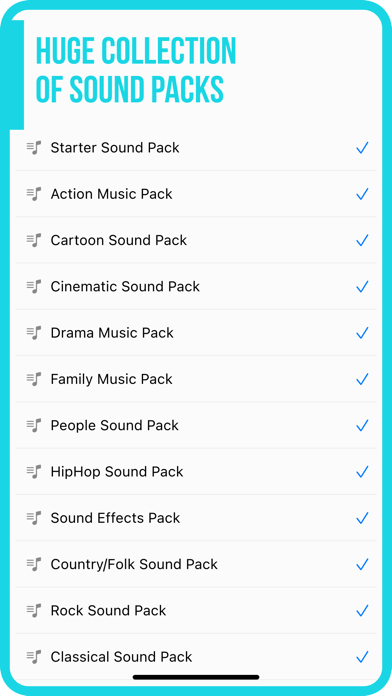This screenshot has width=392, height=696.
Task: Click the music icon next to HipHop Sound Pack
Action: click(x=34, y=471)
